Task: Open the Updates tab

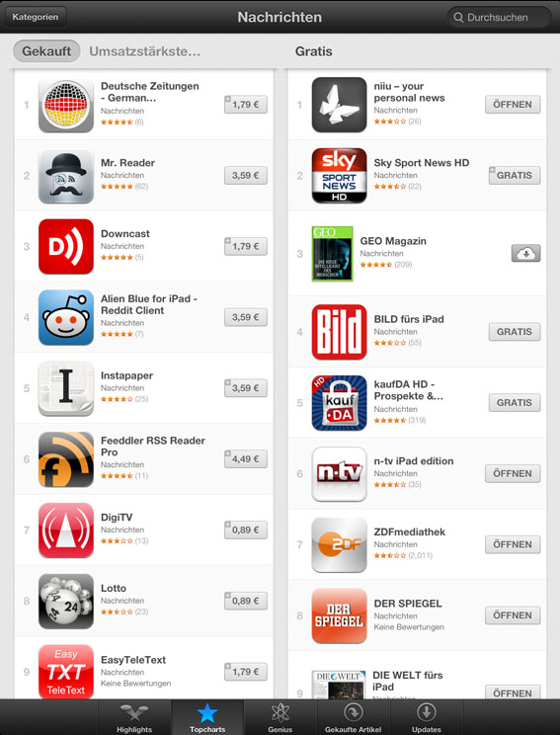Action: [x=427, y=717]
